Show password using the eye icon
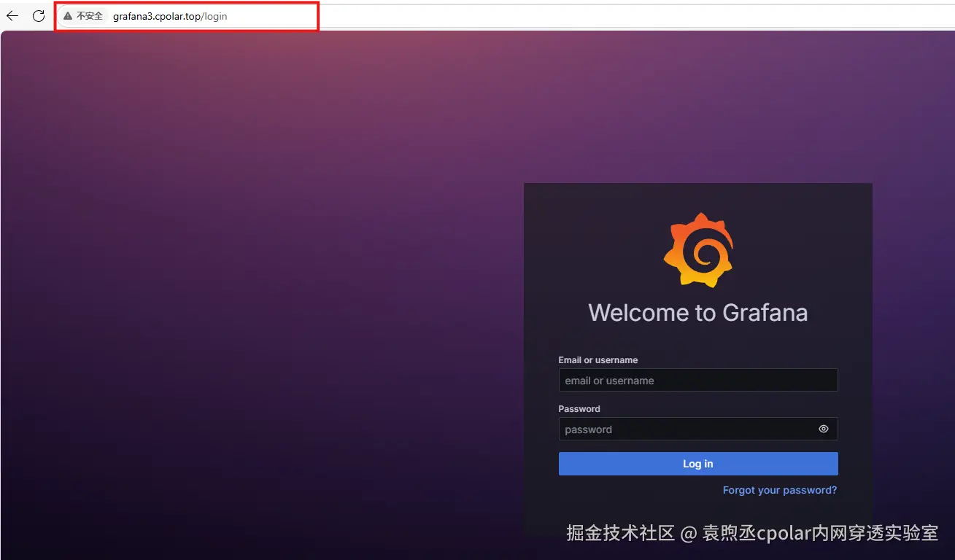The height and width of the screenshot is (560, 955). click(x=824, y=429)
